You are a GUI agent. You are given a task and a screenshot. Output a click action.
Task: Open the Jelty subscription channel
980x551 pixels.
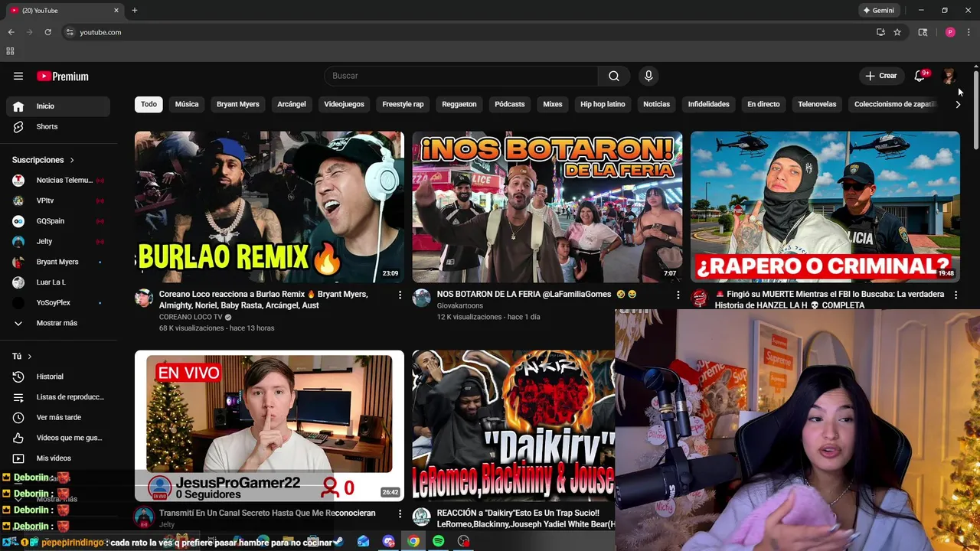tap(58, 241)
